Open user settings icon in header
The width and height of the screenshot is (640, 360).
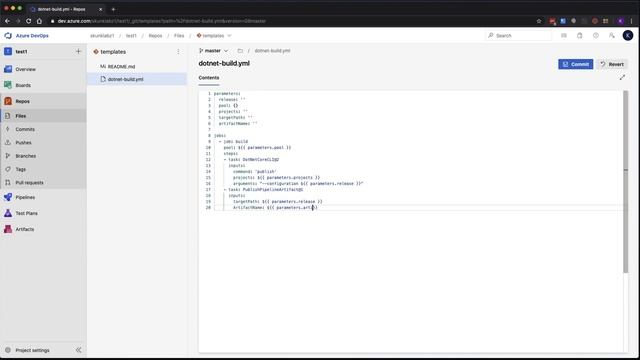(611, 36)
